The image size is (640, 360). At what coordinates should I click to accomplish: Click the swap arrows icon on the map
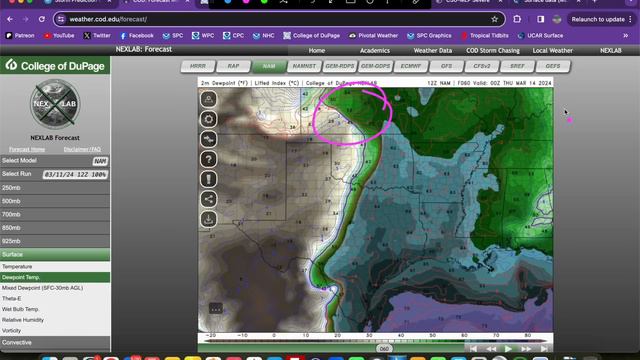tap(209, 139)
